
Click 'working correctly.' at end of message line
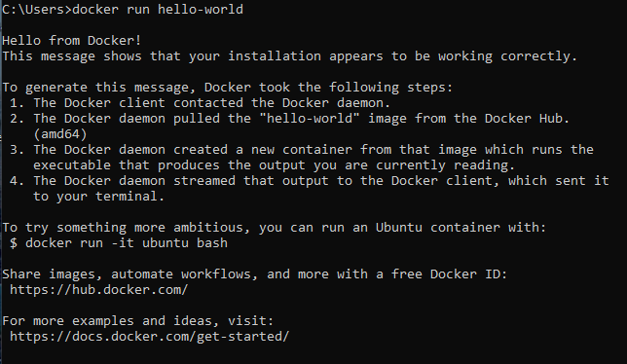(x=508, y=55)
